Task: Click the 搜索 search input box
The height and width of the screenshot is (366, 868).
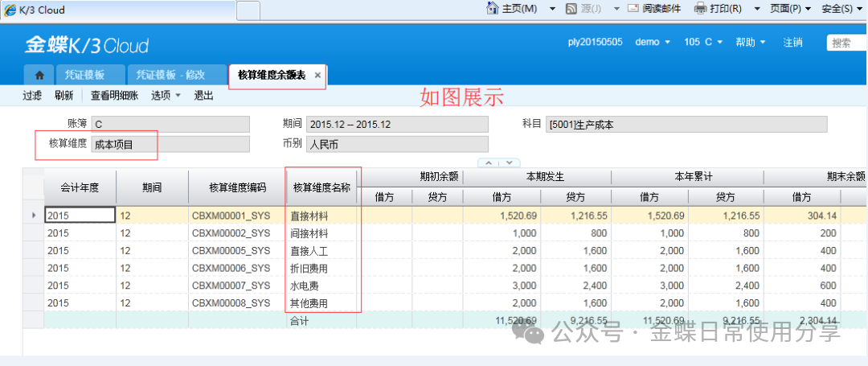Action: coord(847,43)
